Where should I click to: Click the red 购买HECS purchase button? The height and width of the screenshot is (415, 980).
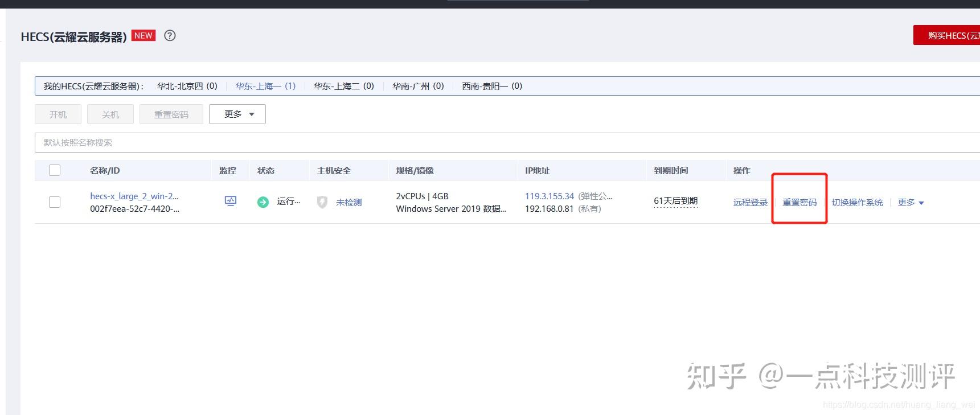tap(946, 35)
